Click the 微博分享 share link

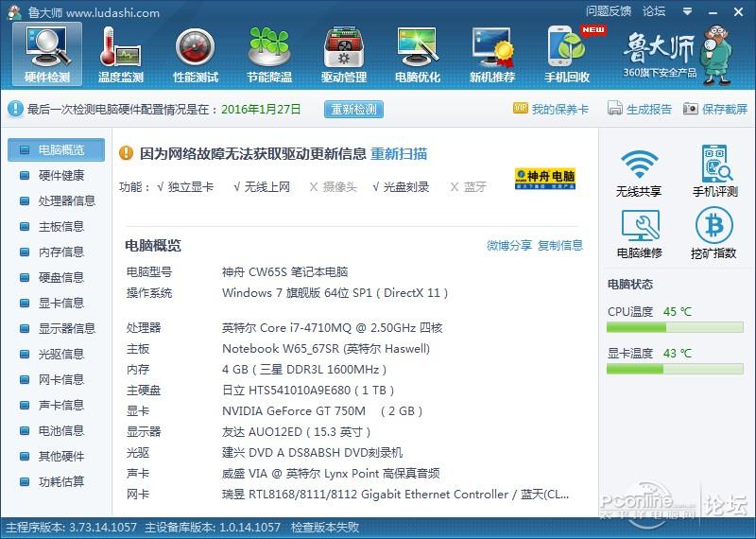click(x=508, y=245)
